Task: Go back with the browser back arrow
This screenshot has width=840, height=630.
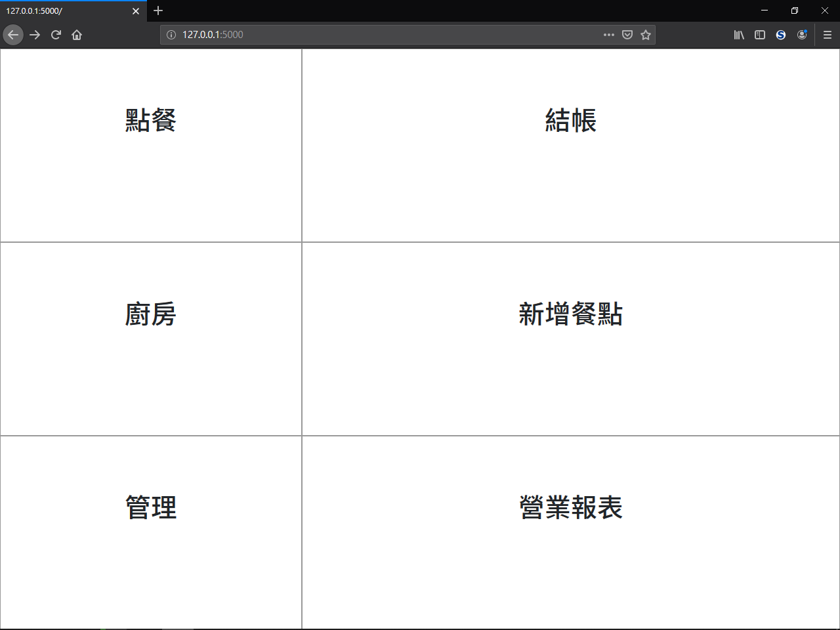Action: pos(13,35)
